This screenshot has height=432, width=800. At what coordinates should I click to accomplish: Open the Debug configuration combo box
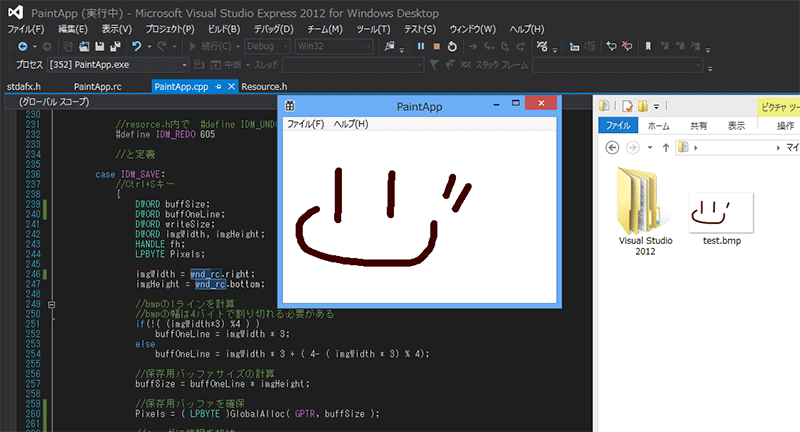(x=267, y=46)
